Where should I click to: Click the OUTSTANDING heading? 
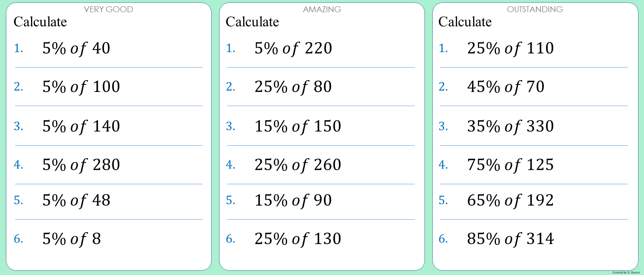click(535, 9)
